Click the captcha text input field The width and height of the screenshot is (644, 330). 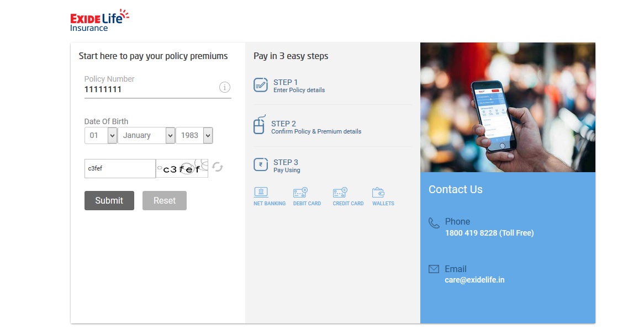pyautogui.click(x=120, y=169)
